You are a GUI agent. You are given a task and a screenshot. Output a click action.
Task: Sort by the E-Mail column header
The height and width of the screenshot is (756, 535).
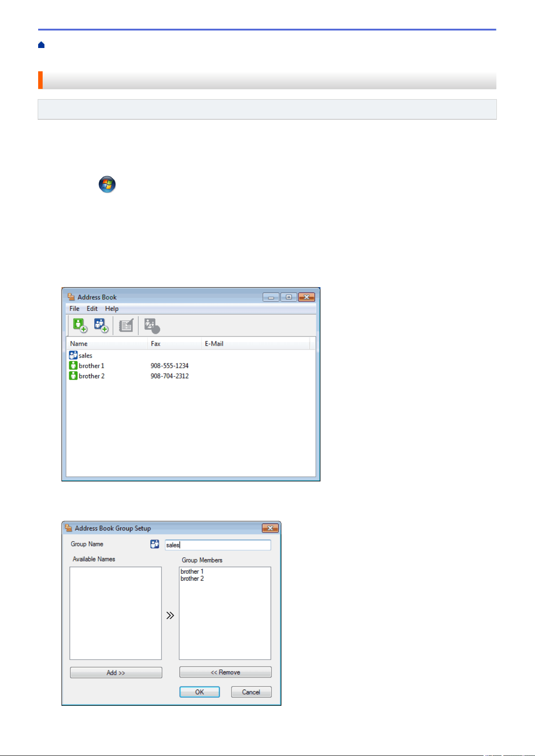point(255,344)
